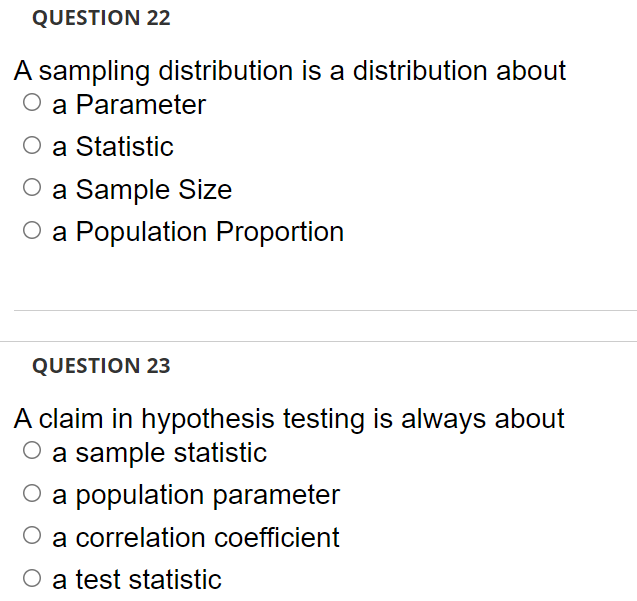Choose the 'a population parameter' radio button
This screenshot has width=637, height=601.
(x=32, y=493)
